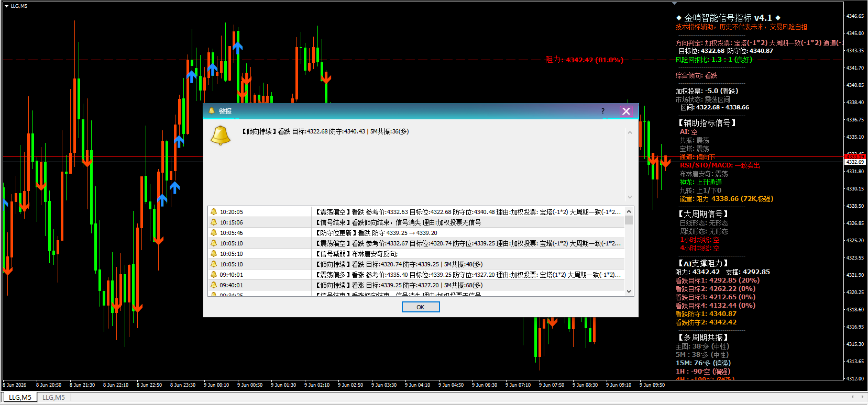868x405 pixels.
Task: Click the 9 Jun 00:10 time axis label
Action: [216, 385]
